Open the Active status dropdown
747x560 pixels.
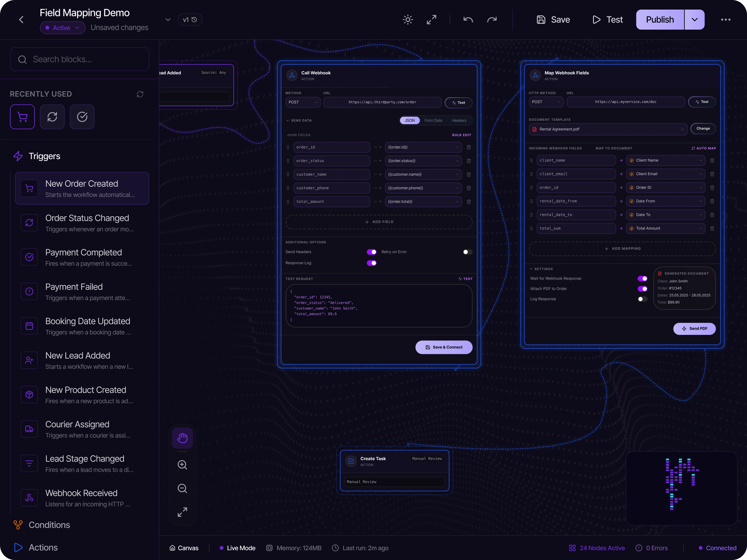(63, 28)
